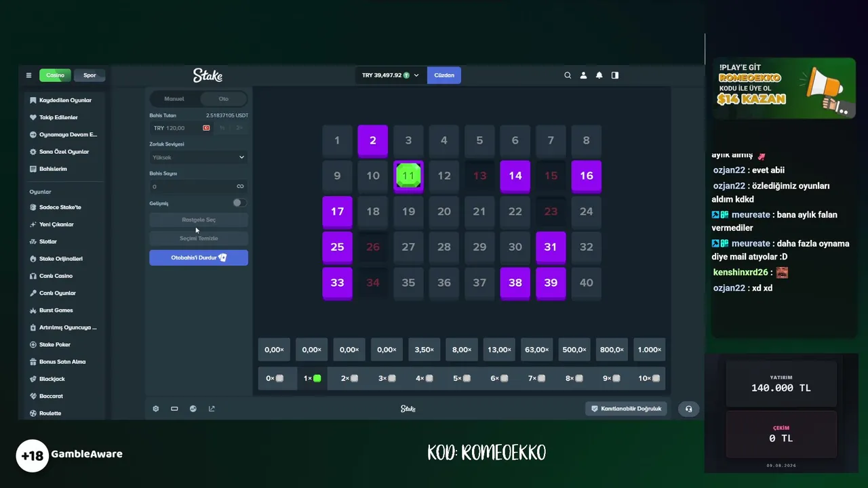Deselect Keno tile number 31
The height and width of the screenshot is (488, 868).
[551, 247]
